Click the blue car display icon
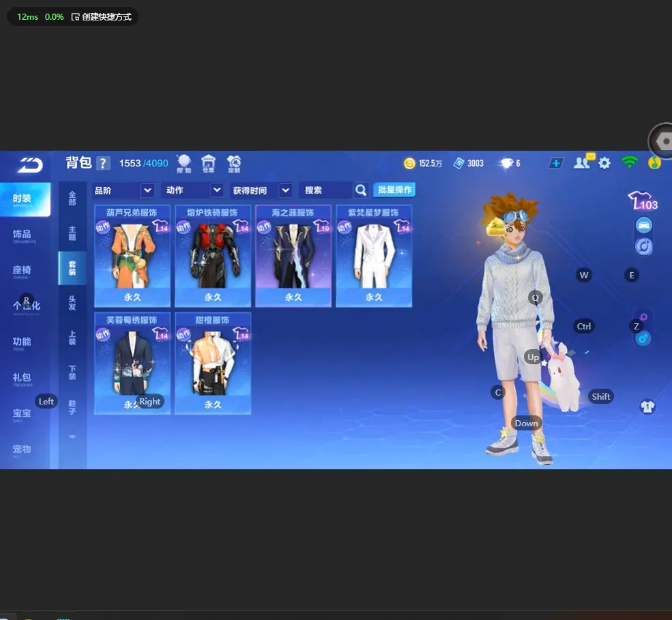 pos(644,225)
